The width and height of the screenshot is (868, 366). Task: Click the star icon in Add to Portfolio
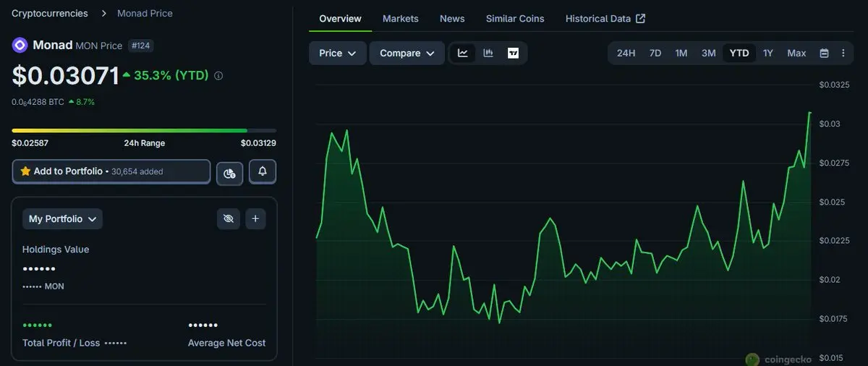[x=25, y=171]
